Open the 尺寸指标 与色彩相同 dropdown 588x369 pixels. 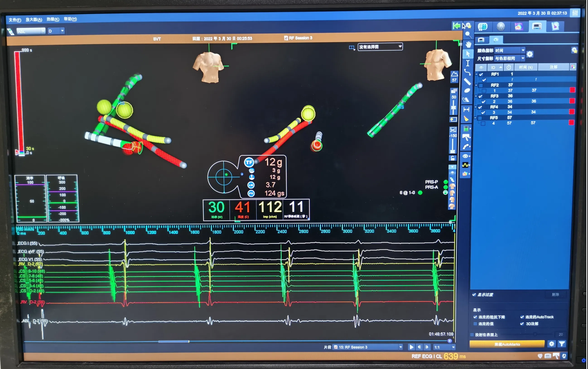click(509, 58)
